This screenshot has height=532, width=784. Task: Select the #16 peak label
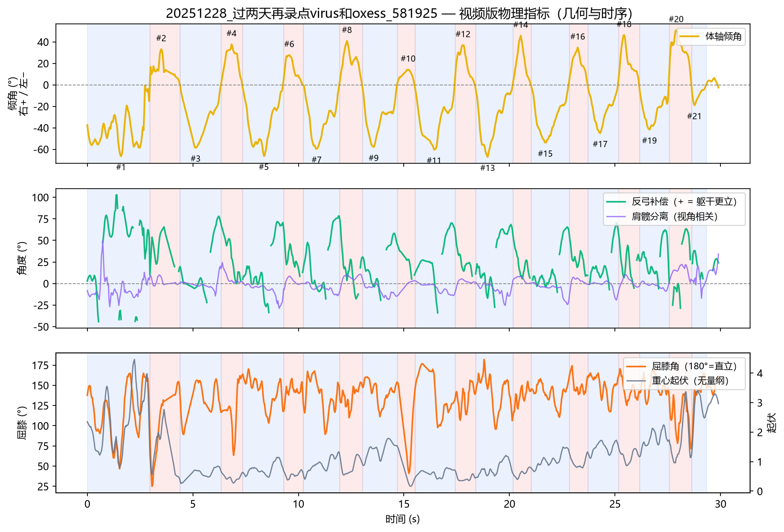point(578,36)
